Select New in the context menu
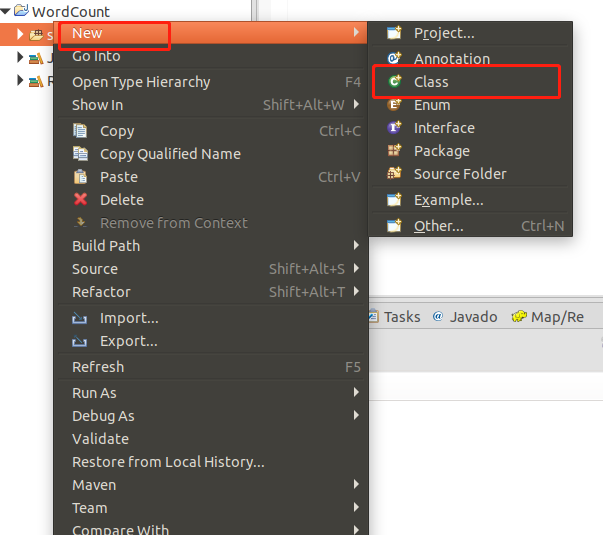This screenshot has height=535, width=603. click(x=211, y=33)
